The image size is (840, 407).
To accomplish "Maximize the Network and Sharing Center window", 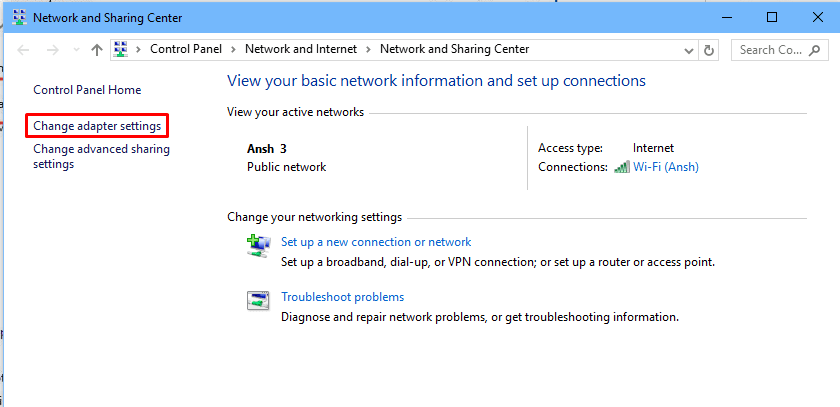I will (x=772, y=18).
